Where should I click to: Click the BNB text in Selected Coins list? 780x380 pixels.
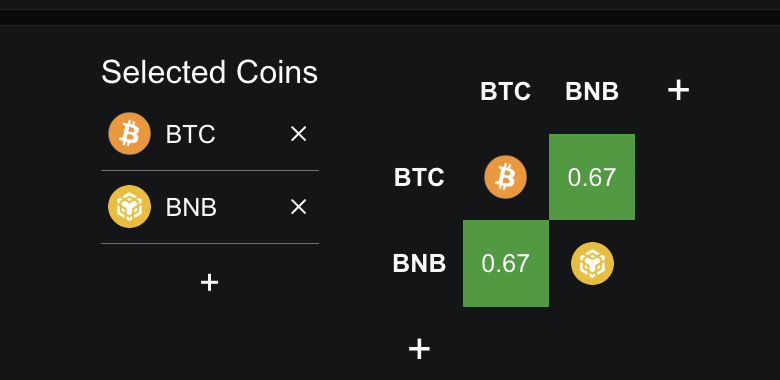191,207
